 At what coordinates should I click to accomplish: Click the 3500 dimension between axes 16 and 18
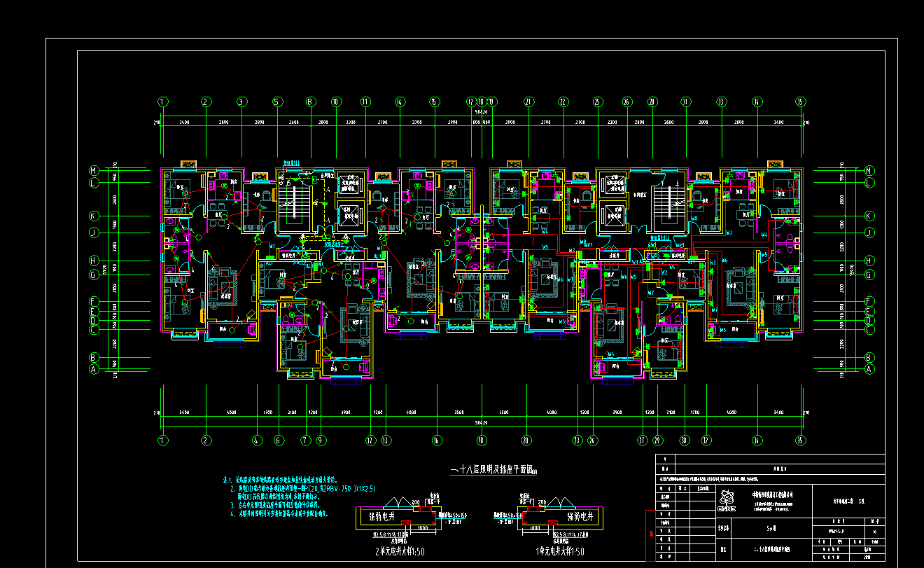coord(459,413)
